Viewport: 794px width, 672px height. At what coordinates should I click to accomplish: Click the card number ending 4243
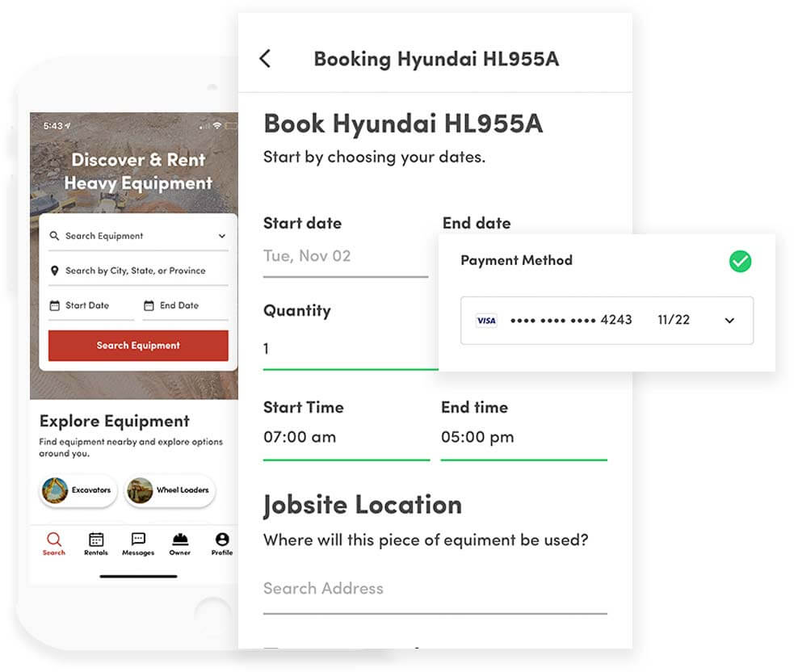pos(571,320)
